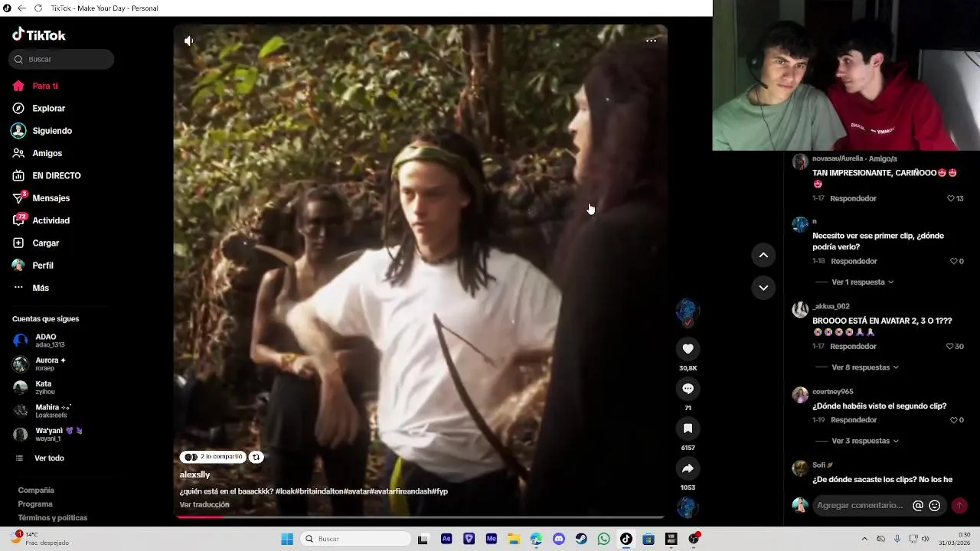Show hidden tray icons chevron
This screenshot has width=980, height=551.
pyautogui.click(x=864, y=539)
